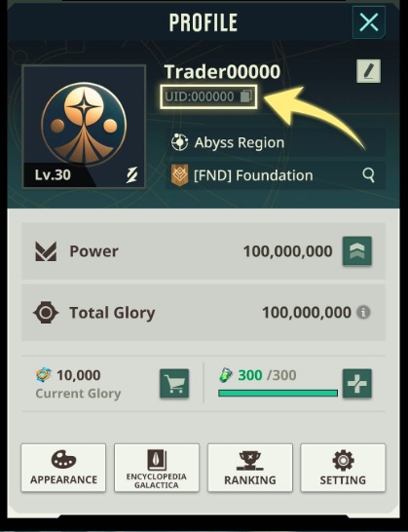Open the Appearance menu

(63, 468)
